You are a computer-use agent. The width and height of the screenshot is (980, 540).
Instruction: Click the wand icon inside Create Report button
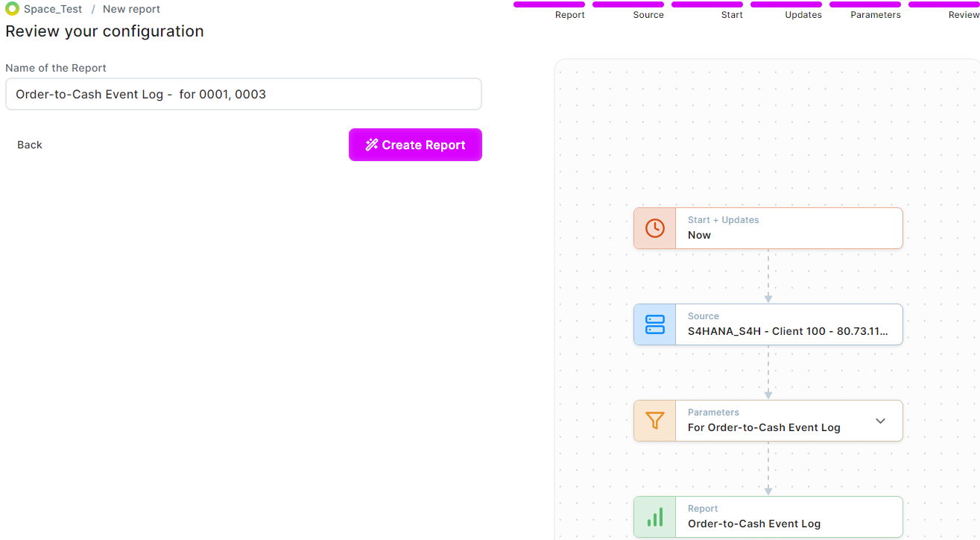coord(371,145)
